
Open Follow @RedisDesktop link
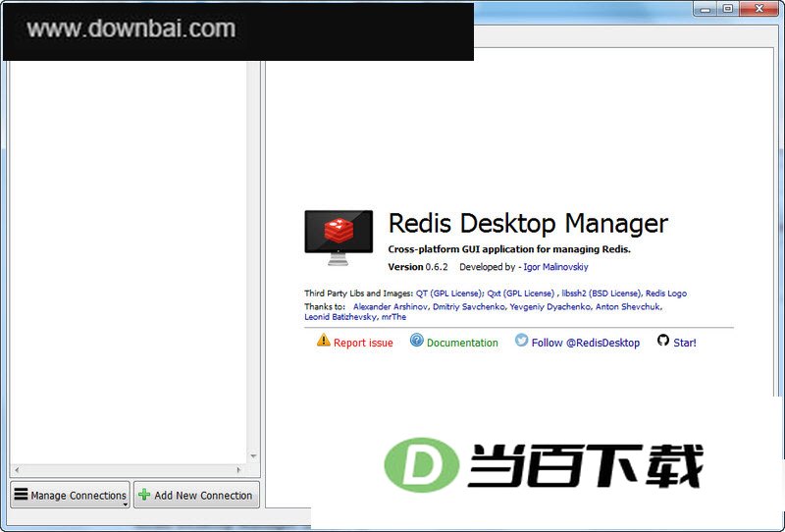point(585,343)
